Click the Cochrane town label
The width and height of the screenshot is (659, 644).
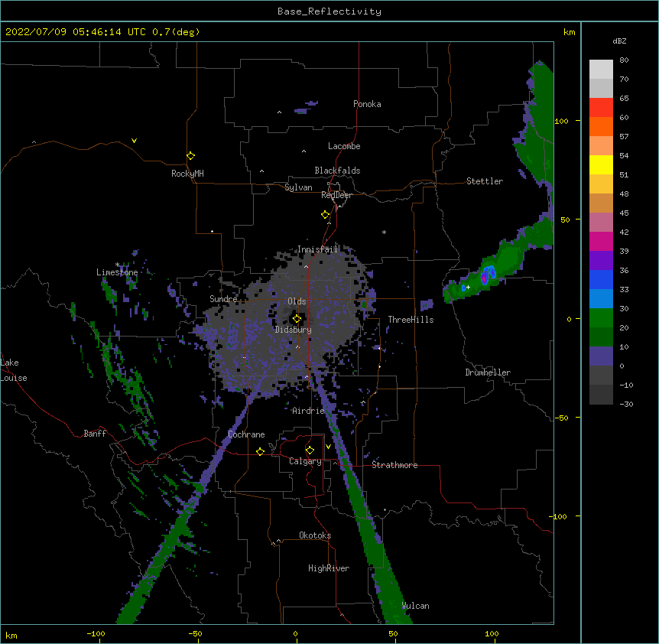click(246, 434)
